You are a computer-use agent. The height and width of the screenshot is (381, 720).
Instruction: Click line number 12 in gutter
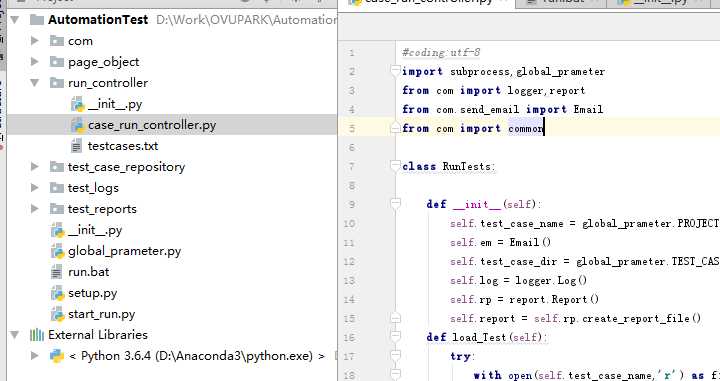[349, 262]
